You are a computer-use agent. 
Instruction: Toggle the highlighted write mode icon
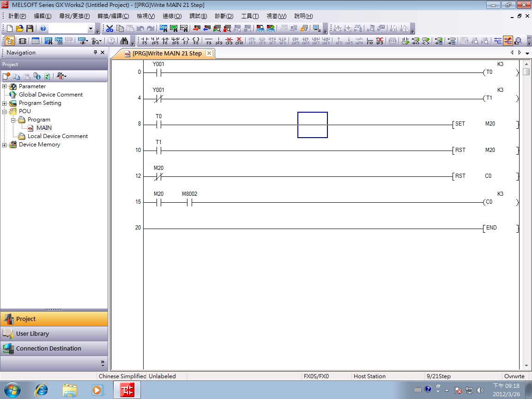[x=508, y=41]
